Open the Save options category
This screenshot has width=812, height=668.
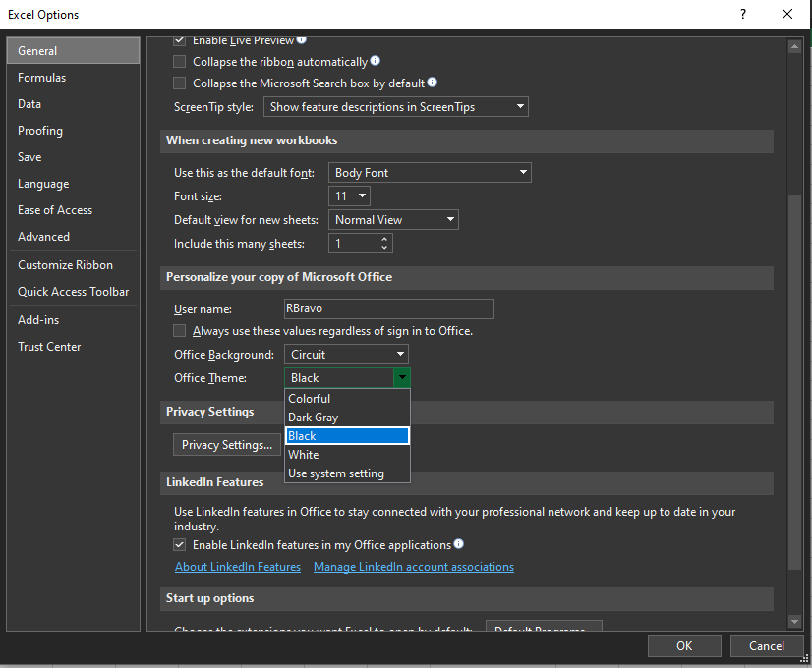coord(73,157)
